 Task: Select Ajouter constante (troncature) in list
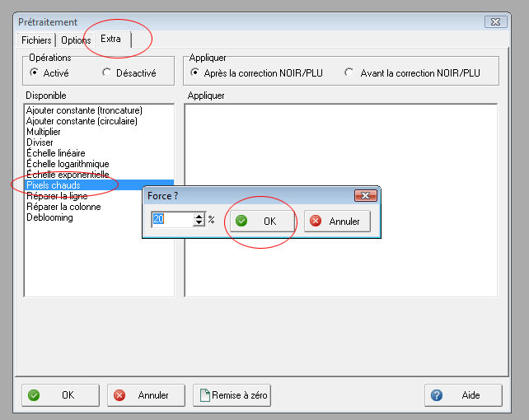pos(99,110)
